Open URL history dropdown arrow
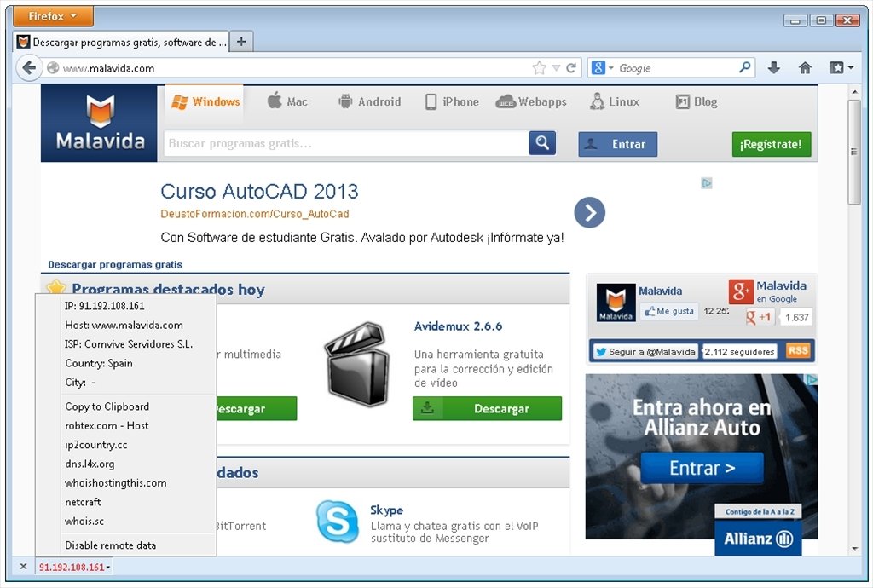Image resolution: width=873 pixels, height=588 pixels. 556,68
